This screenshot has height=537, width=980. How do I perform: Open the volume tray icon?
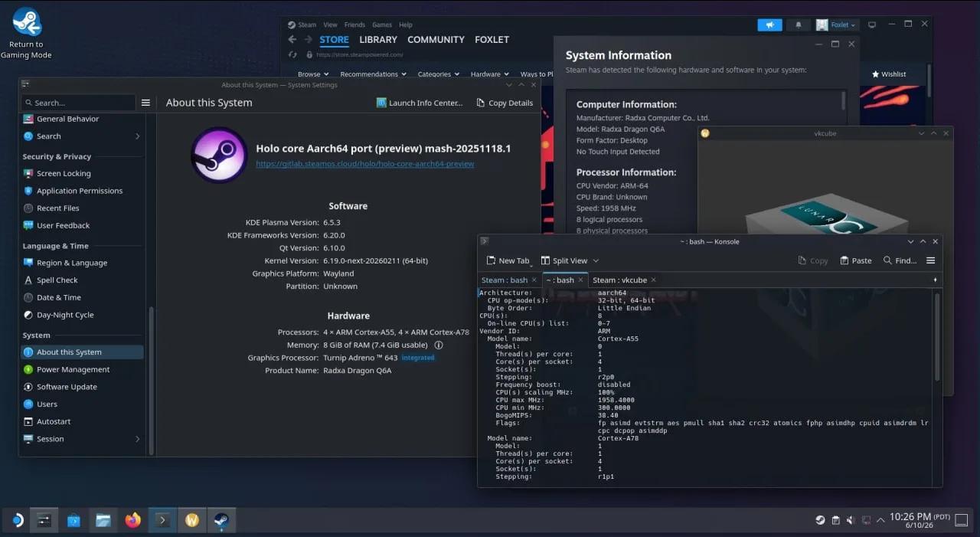pos(851,521)
